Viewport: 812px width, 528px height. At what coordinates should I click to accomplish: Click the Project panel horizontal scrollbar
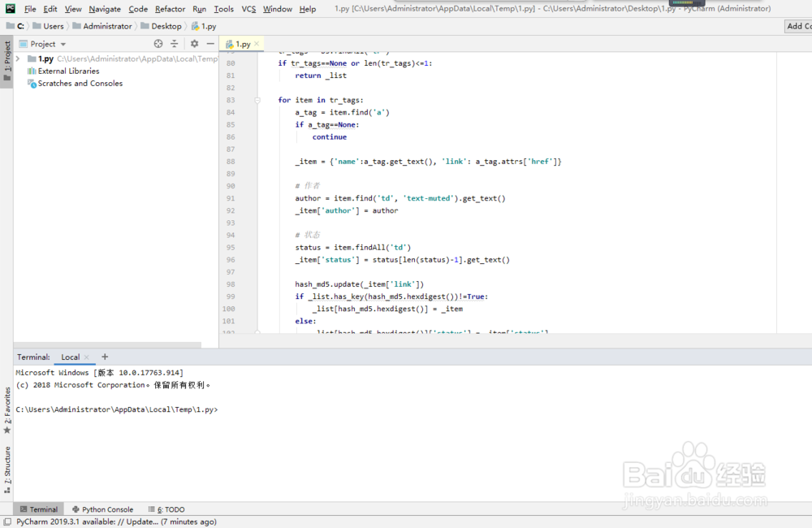(108, 344)
